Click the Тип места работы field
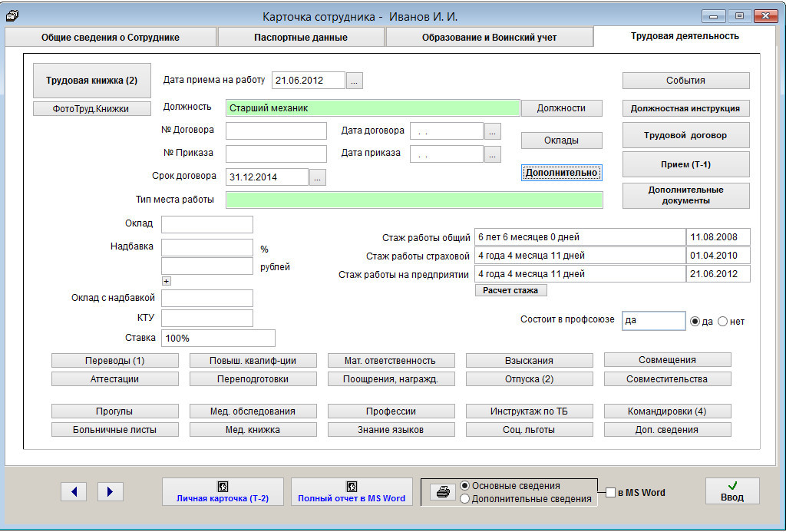The width and height of the screenshot is (786, 532). (414, 200)
